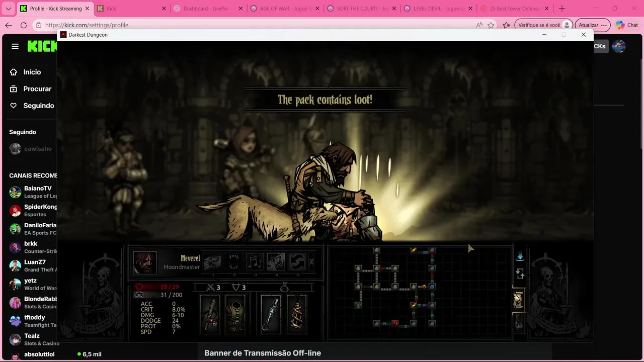
Task: Open the Kick hamburger menu
Action: 15,46
